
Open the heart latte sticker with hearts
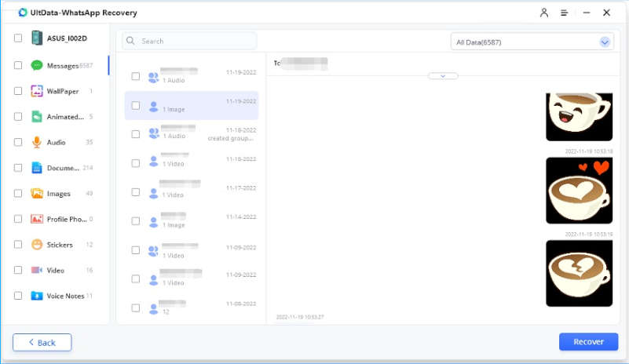coord(579,191)
